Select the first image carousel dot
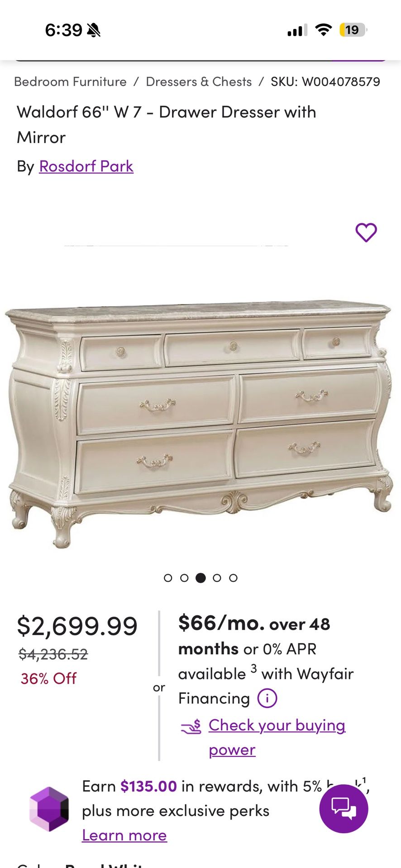 168,578
